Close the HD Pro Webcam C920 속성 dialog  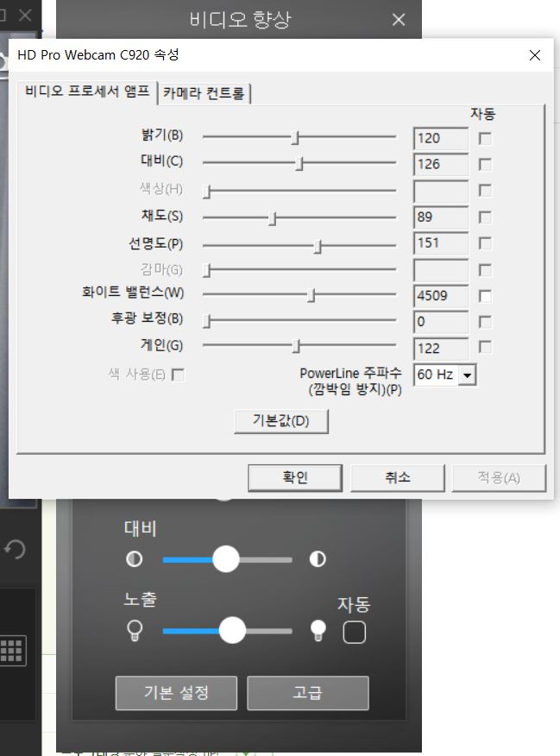pyautogui.click(x=534, y=55)
